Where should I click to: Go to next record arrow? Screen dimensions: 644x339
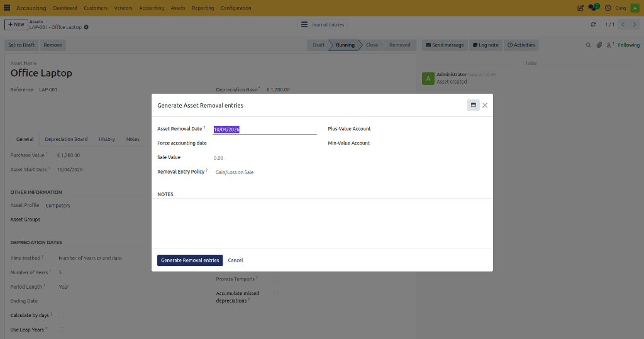(x=634, y=25)
